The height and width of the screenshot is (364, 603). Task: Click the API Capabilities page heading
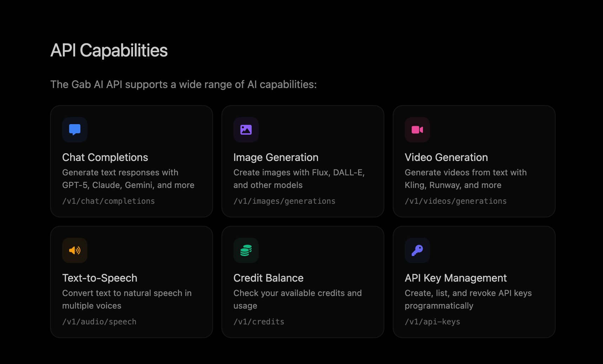[109, 50]
